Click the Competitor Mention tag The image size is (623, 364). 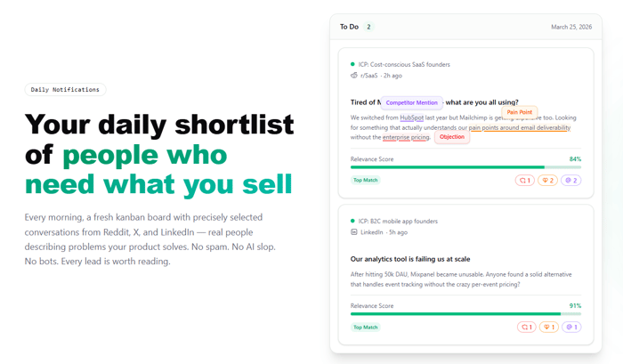(411, 102)
